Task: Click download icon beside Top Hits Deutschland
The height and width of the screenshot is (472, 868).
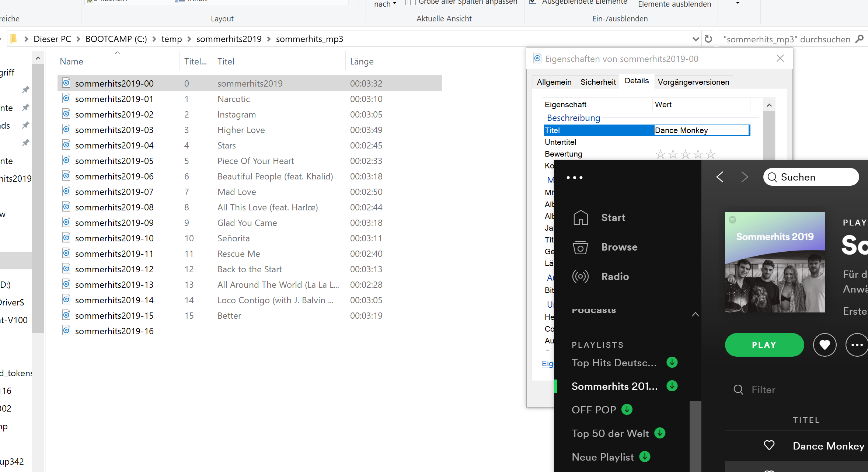Action: coord(672,363)
